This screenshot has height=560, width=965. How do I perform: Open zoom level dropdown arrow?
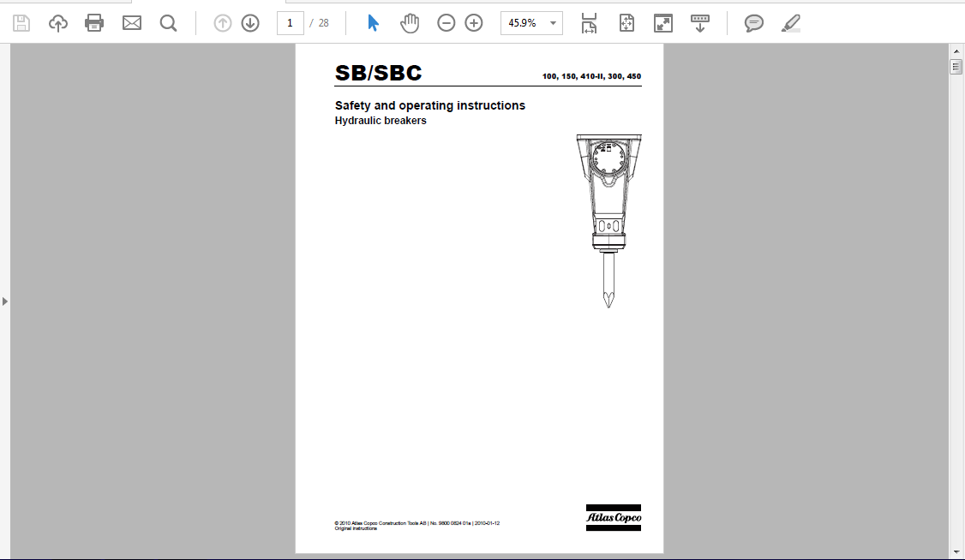pos(554,23)
